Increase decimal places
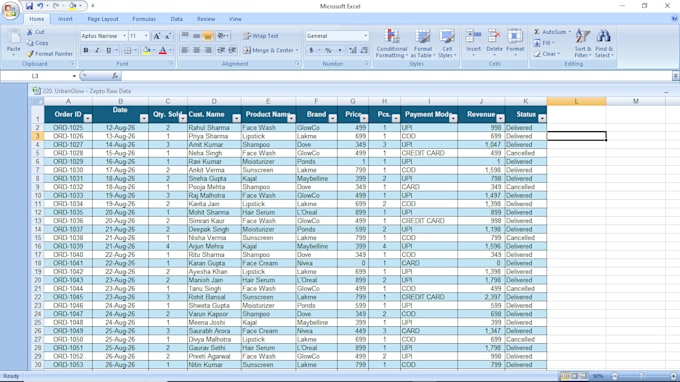The width and height of the screenshot is (680, 382). [353, 50]
